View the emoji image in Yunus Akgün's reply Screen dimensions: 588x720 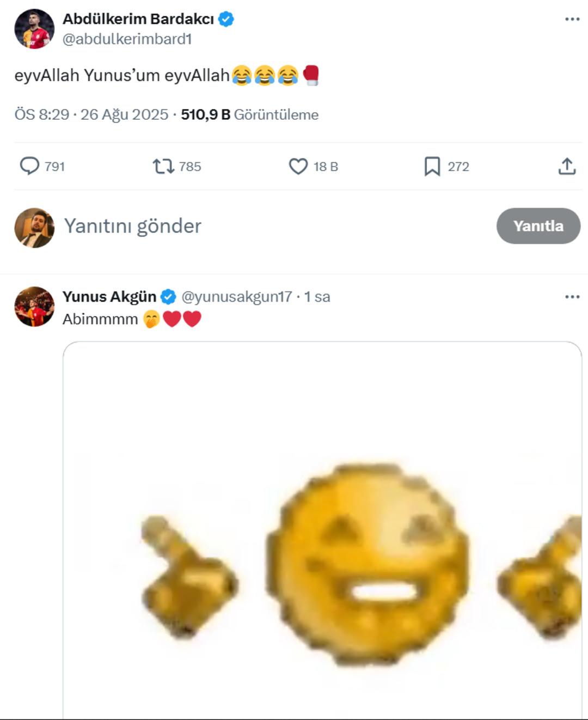click(x=321, y=534)
